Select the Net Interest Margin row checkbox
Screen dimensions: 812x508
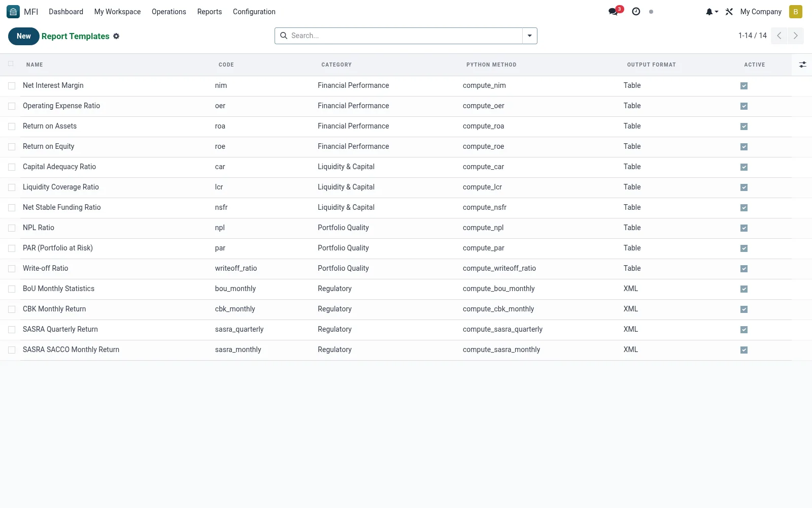coord(12,86)
